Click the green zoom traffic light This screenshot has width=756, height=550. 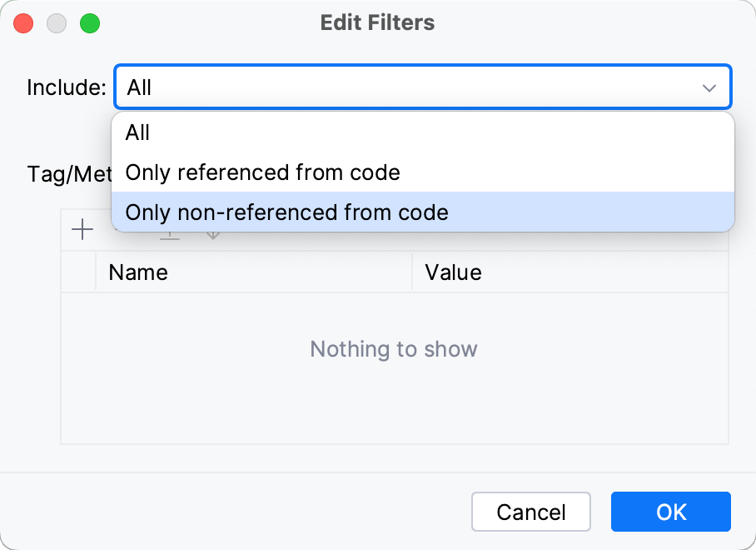(x=90, y=23)
